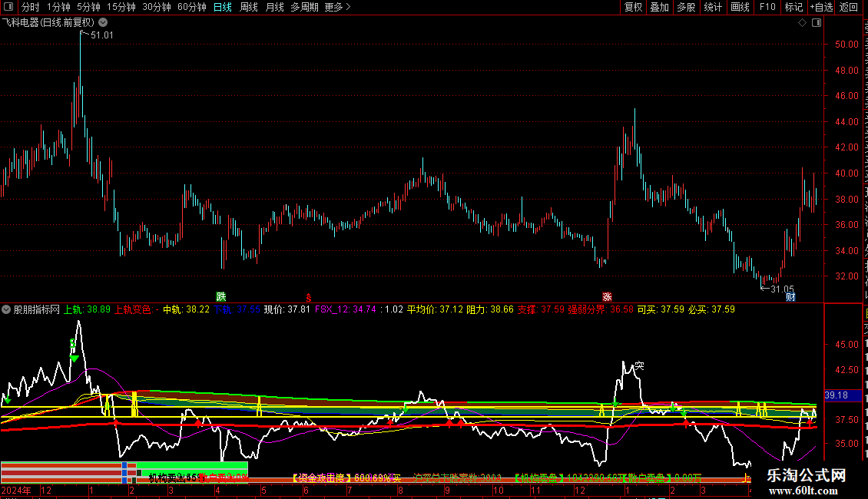Switch to the 1分钟 period
Image resolution: width=868 pixels, height=499 pixels.
pyautogui.click(x=58, y=7)
